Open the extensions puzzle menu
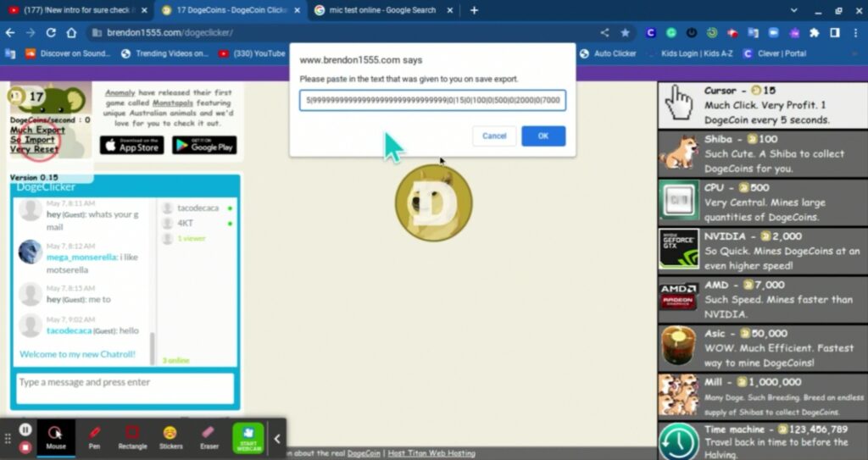The image size is (868, 460). pyautogui.click(x=814, y=33)
